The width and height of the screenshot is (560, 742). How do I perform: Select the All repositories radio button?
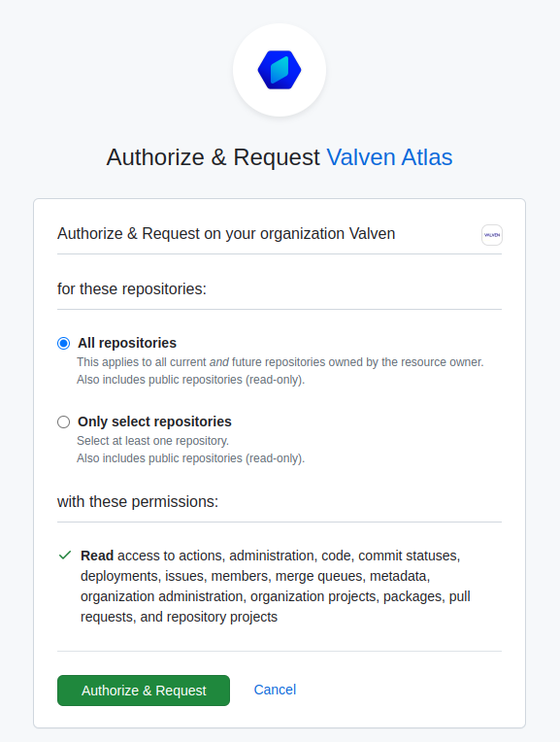coord(63,343)
